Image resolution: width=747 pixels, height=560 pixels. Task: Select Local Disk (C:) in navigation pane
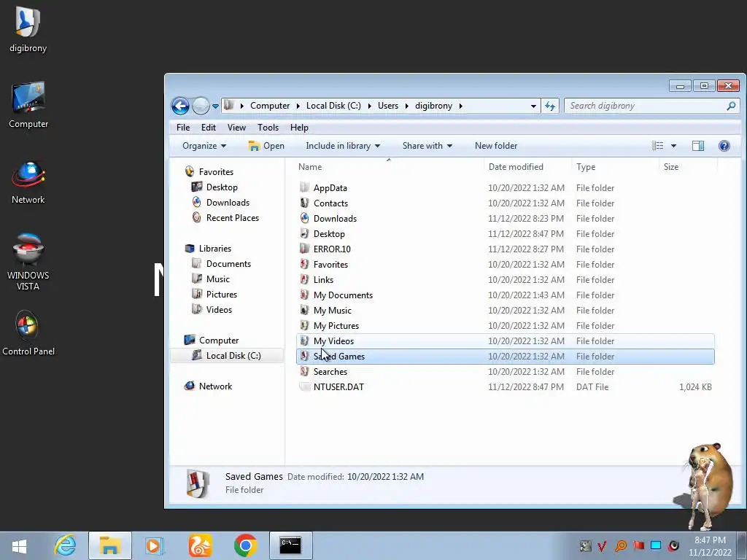pyautogui.click(x=227, y=356)
